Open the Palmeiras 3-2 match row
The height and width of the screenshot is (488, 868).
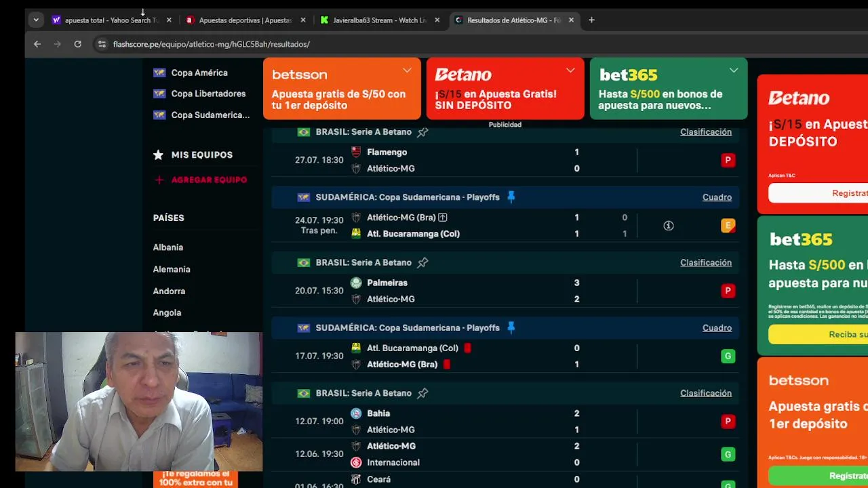coord(505,291)
